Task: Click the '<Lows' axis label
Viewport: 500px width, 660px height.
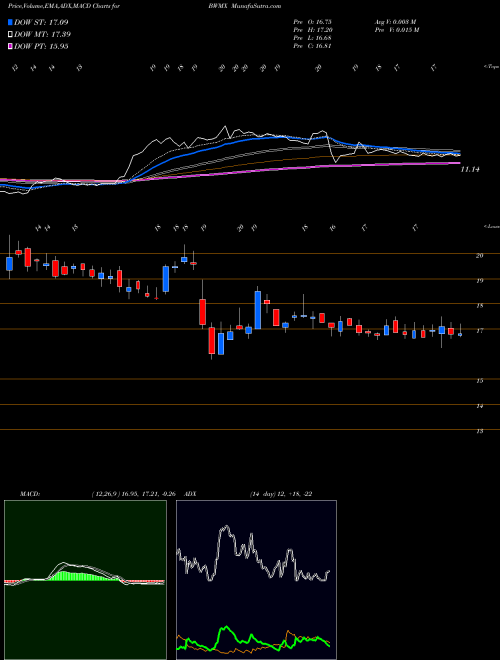Action: [491, 227]
